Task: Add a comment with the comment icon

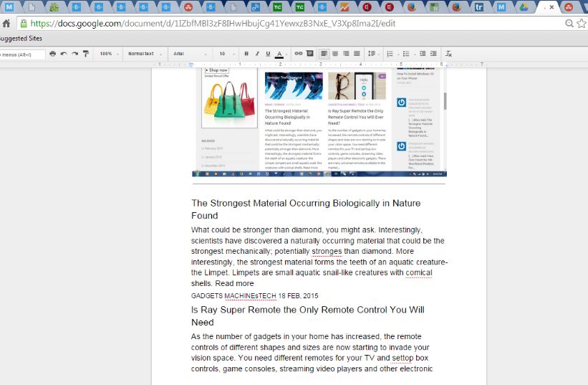Action: [x=309, y=54]
